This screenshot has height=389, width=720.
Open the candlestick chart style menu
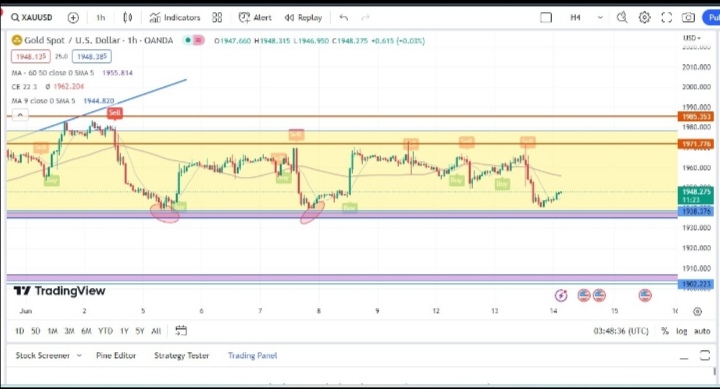point(128,17)
